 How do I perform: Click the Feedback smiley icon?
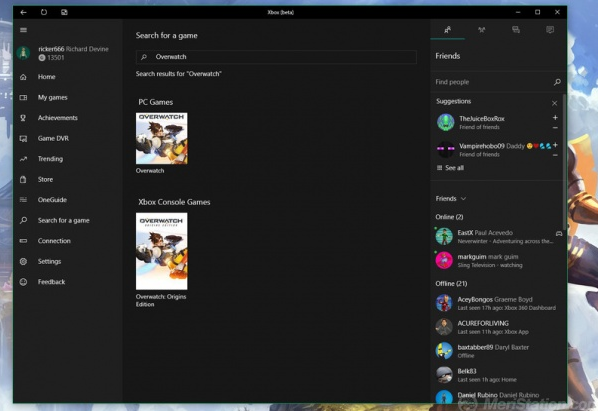pos(23,282)
